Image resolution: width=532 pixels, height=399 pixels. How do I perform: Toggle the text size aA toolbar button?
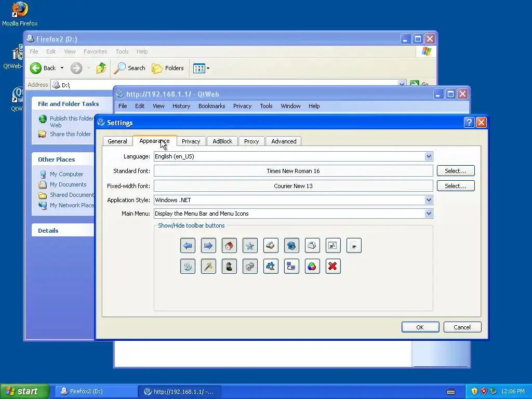333,246
